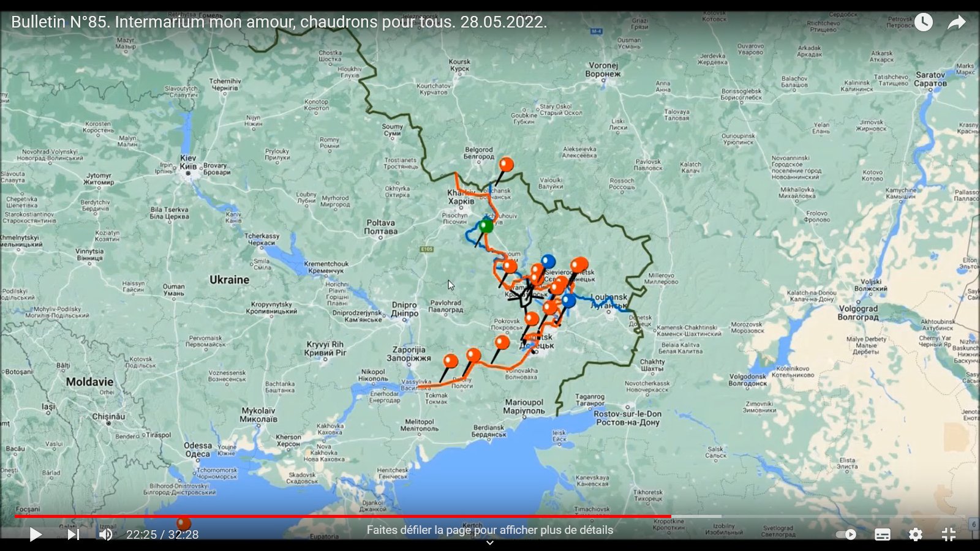This screenshot has width=980, height=551.
Task: Expand details with the bottom chevron arrow
Action: pos(490,542)
